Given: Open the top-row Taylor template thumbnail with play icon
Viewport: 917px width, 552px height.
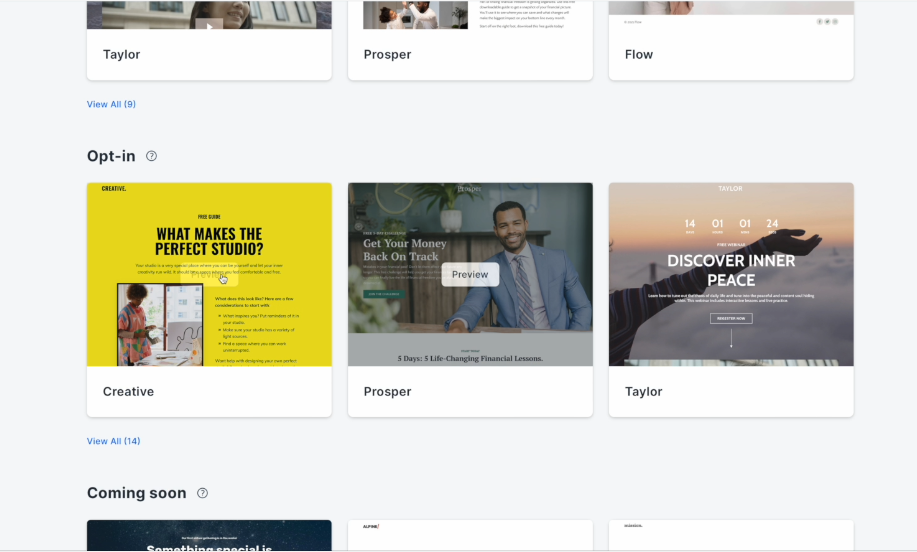Looking at the screenshot, I should pyautogui.click(x=209, y=14).
